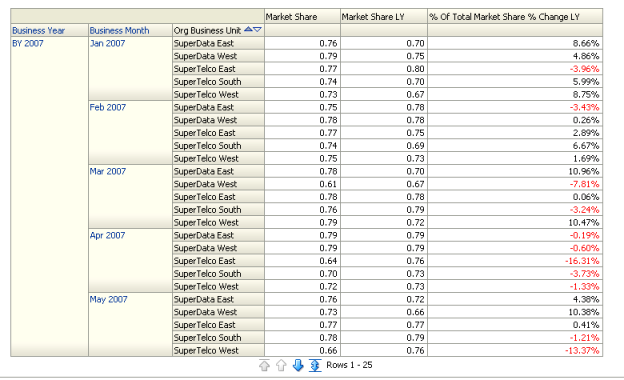Click the Rows 1 - 25 pagination label
This screenshot has height=380, width=624.
349,365
